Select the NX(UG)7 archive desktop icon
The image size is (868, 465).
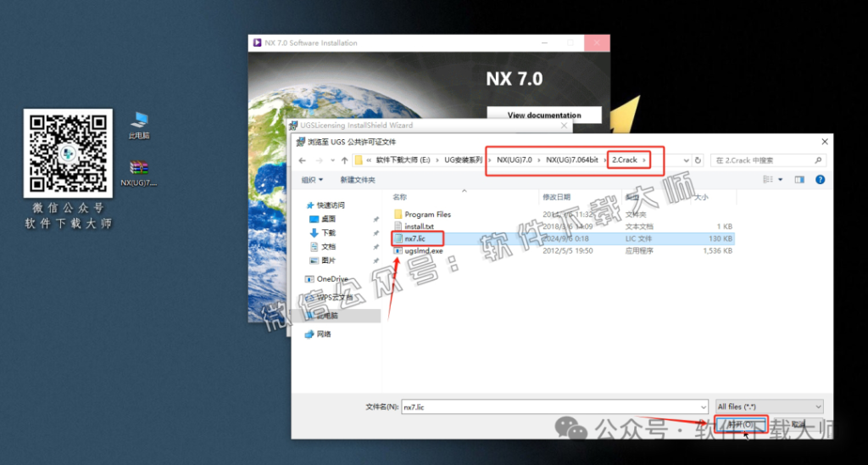click(x=139, y=173)
